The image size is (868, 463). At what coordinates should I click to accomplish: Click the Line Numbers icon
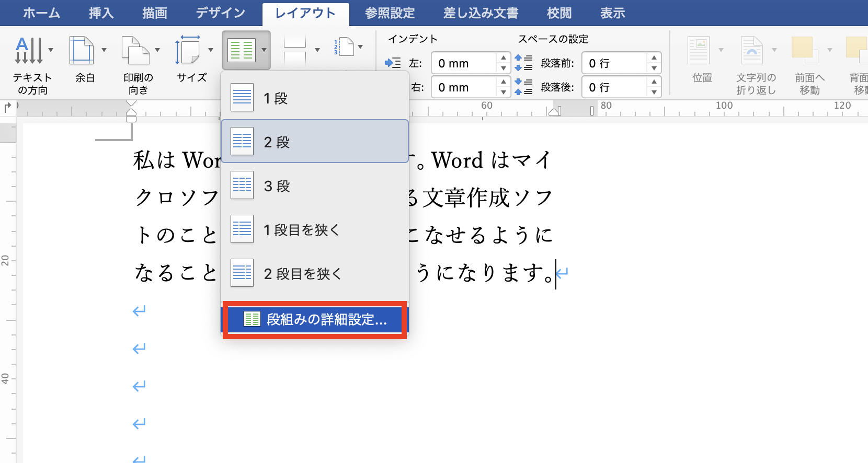pos(344,47)
